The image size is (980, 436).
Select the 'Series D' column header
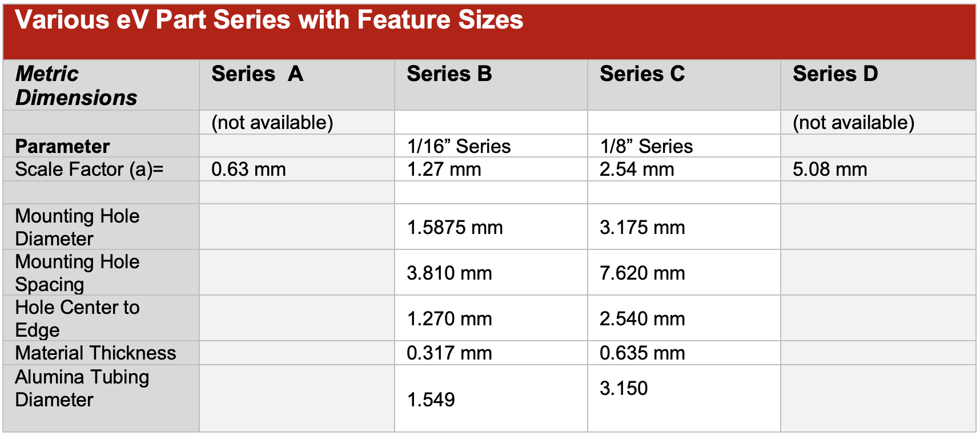835,74
